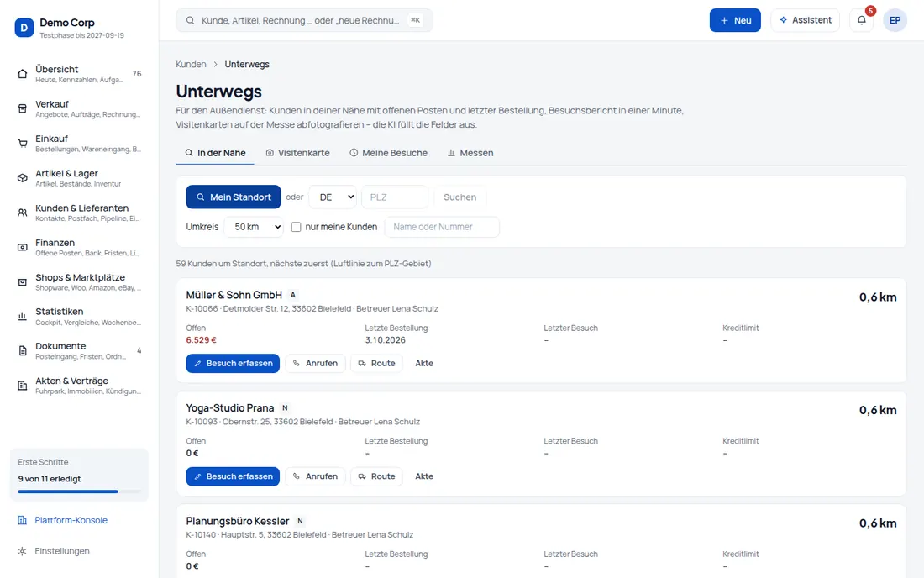Focus the 'Name oder Nummer' field
Viewport: 924px width, 578px height.
tap(442, 227)
